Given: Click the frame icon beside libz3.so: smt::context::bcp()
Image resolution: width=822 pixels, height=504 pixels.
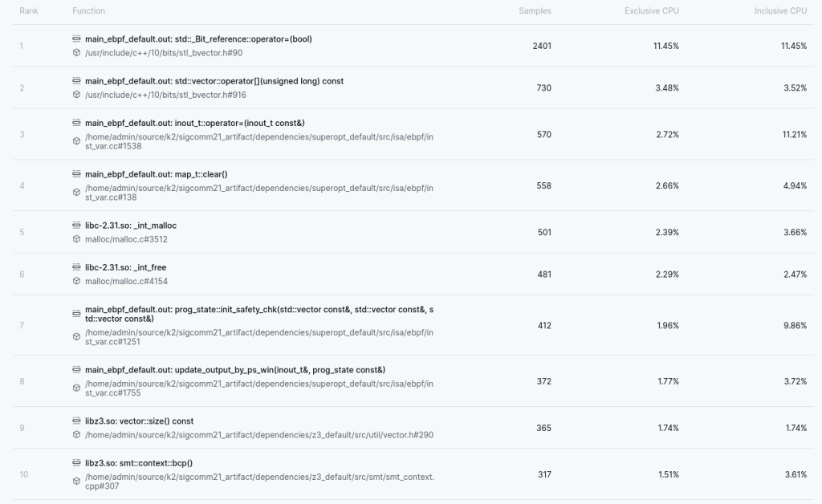Looking at the screenshot, I should pos(77,463).
